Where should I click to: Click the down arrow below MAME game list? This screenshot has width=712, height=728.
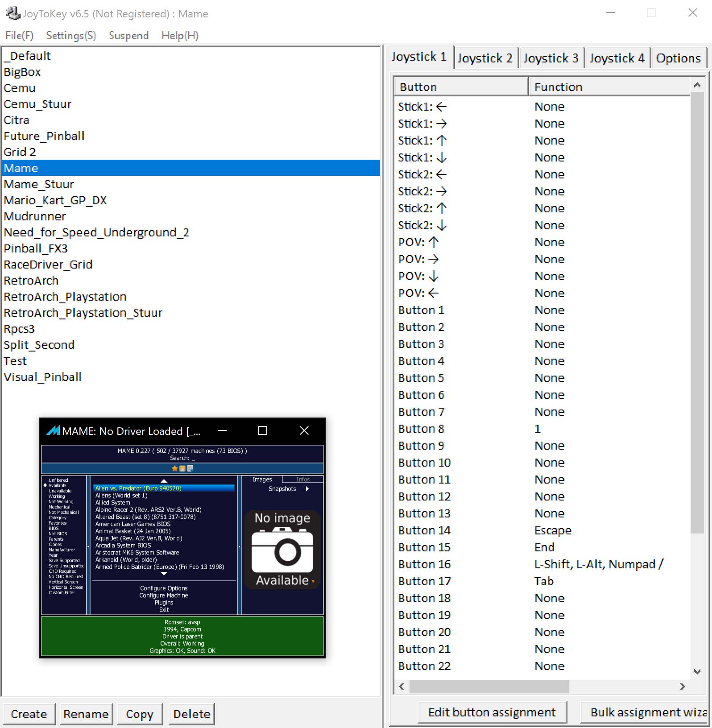[x=164, y=574]
